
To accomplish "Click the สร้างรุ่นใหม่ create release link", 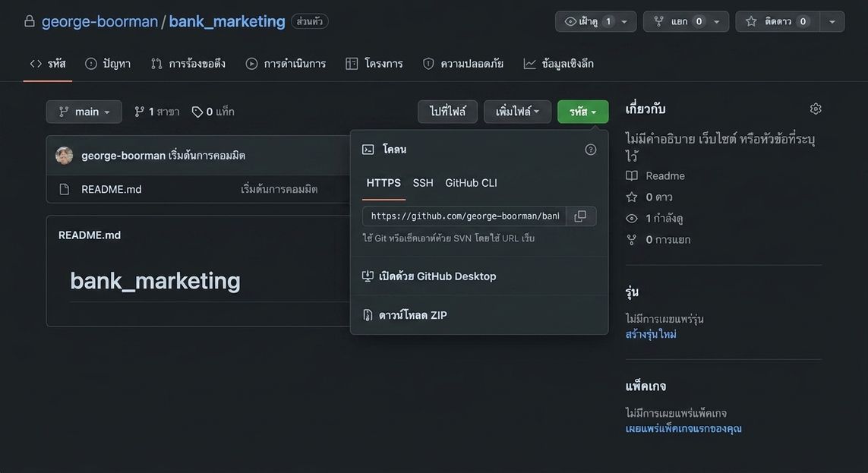I will tap(651, 334).
